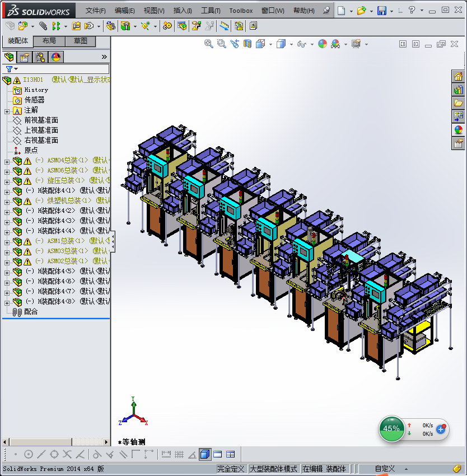The height and width of the screenshot is (476, 467).
Task: Click the move component icon
Action: 89,26
